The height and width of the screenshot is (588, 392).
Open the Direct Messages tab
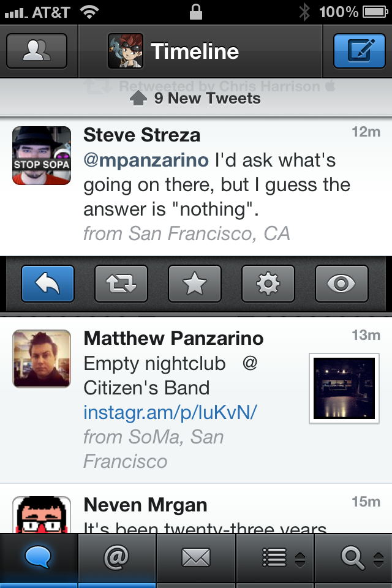pyautogui.click(x=196, y=557)
